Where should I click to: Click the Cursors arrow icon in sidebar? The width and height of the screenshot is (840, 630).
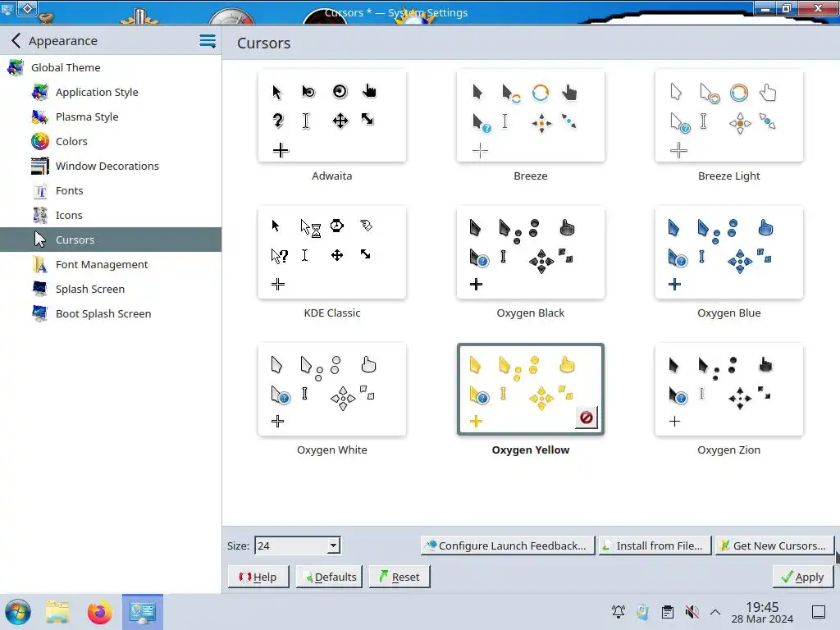tap(40, 240)
